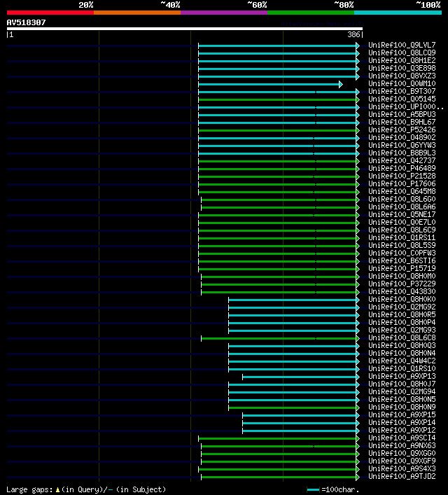
Task: Click the cyan ~100% legend segment
Action: [398, 13]
